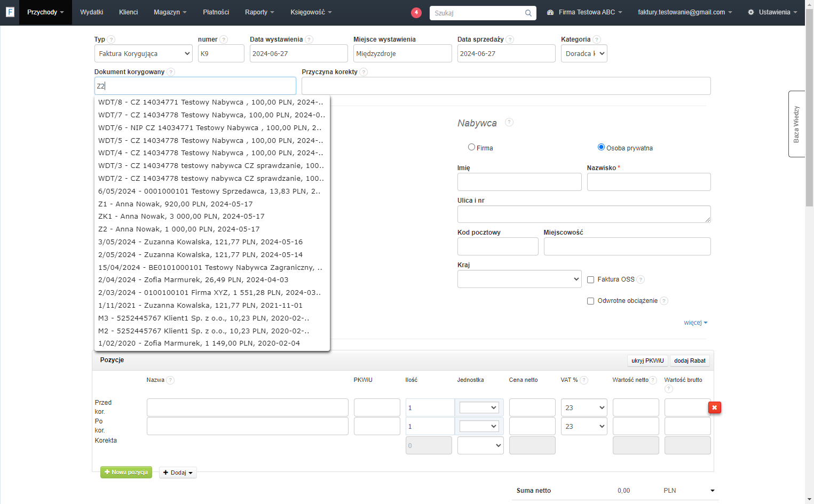Select the Osoba prywatna radio button

601,147
